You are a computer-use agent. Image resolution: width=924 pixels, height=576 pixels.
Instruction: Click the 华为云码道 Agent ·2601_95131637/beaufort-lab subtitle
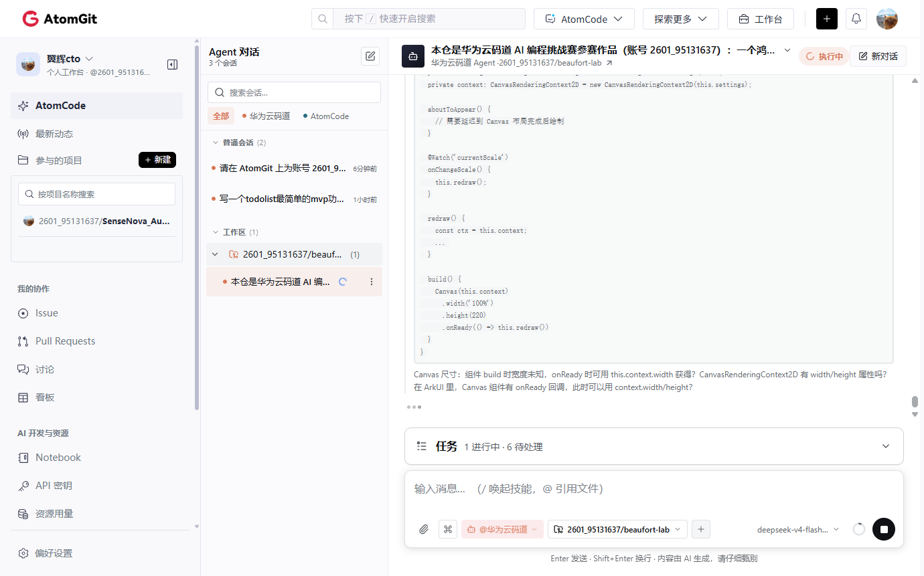(516, 63)
